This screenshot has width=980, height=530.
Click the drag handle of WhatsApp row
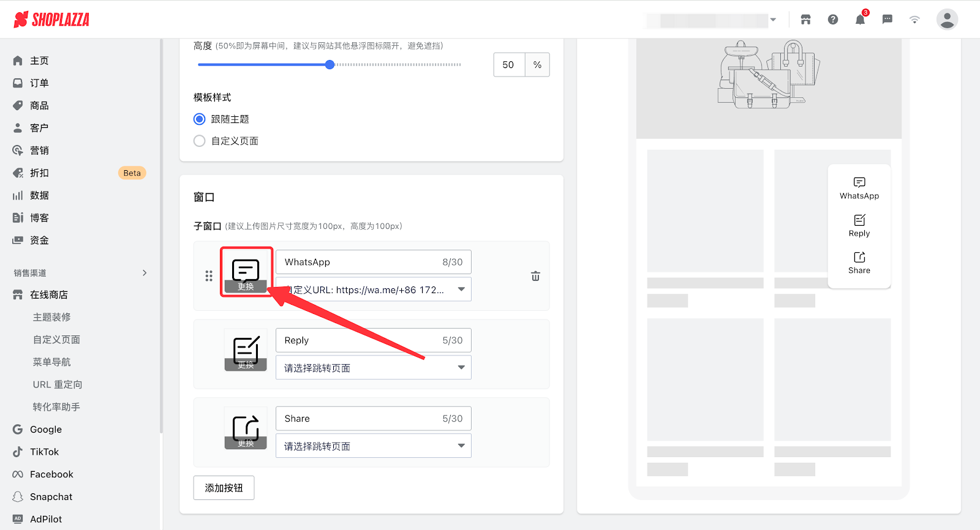(209, 276)
